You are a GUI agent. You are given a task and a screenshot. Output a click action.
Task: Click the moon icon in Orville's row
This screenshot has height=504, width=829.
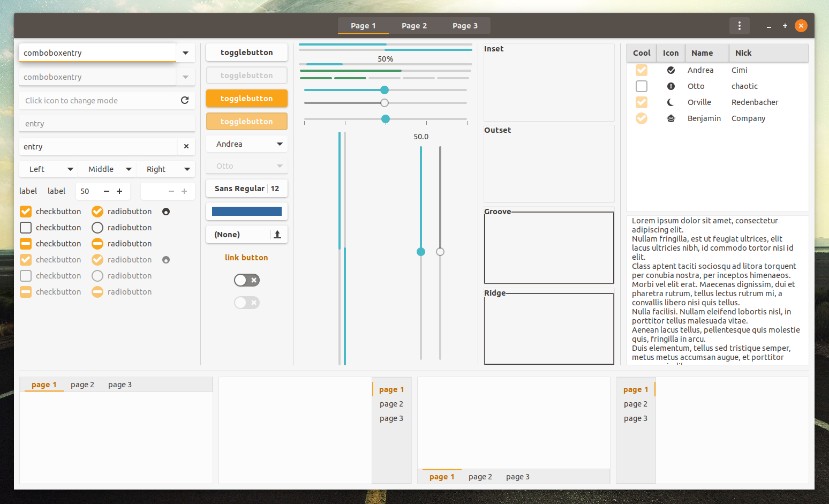[x=671, y=102]
